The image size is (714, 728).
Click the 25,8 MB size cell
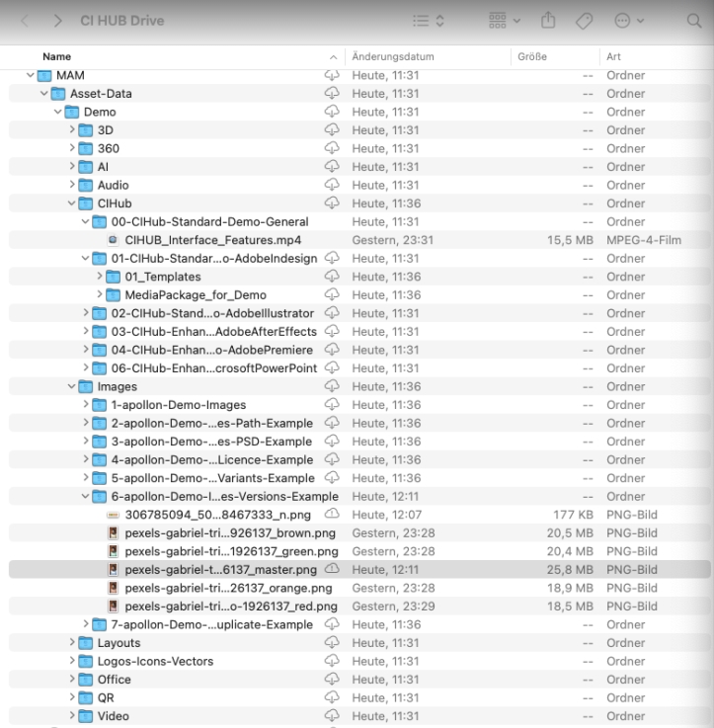[x=570, y=570]
